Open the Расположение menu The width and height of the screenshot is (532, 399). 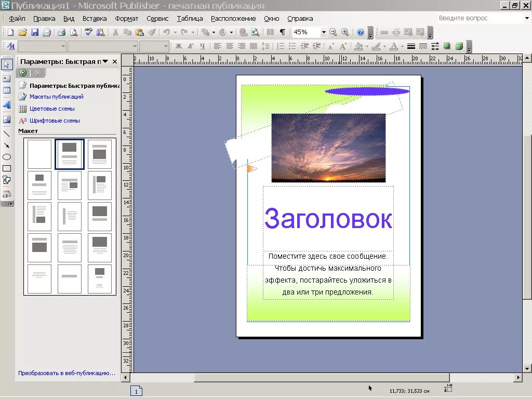coord(233,19)
